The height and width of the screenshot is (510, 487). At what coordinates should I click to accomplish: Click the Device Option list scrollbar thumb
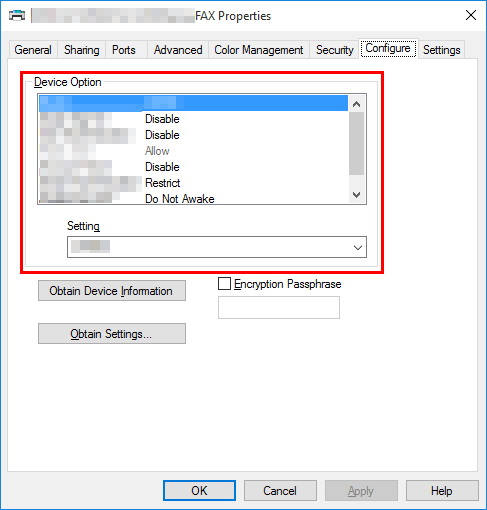pyautogui.click(x=356, y=144)
